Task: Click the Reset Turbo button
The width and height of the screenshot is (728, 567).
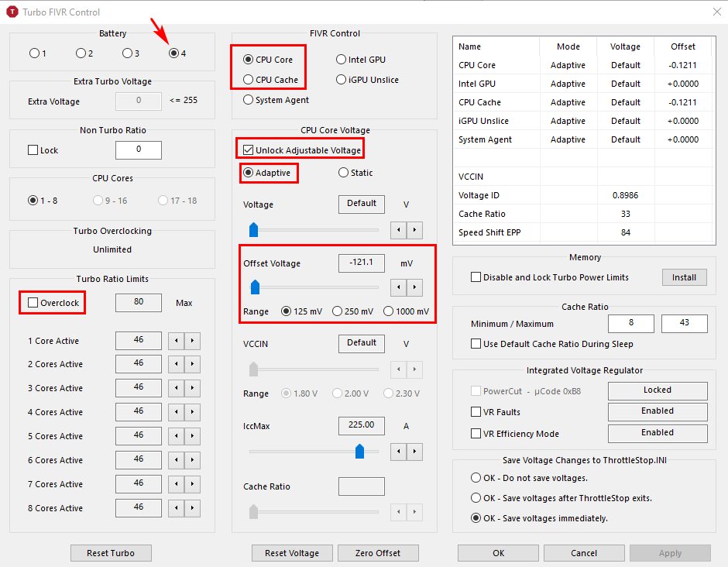Action: pyautogui.click(x=111, y=553)
